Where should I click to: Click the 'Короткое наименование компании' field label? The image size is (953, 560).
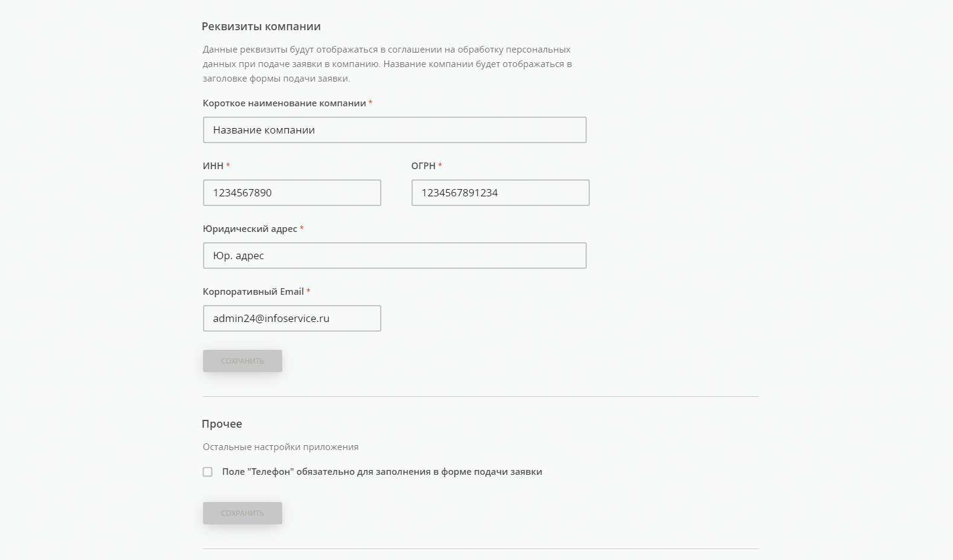click(285, 103)
